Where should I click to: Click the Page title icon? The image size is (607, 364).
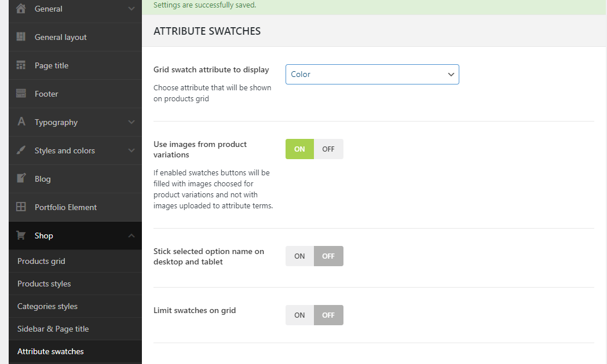(x=21, y=65)
